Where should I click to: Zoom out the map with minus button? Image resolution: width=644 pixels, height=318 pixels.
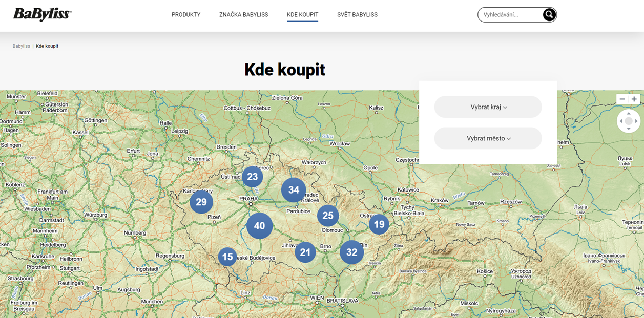[x=622, y=99]
